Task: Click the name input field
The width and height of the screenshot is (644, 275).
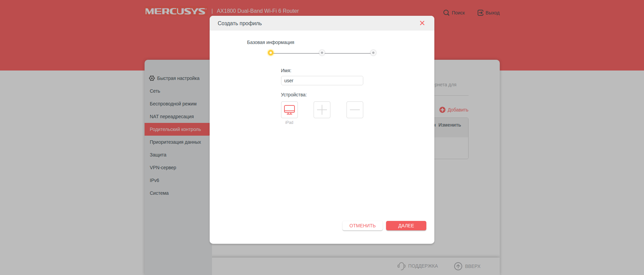Action: pos(322,81)
